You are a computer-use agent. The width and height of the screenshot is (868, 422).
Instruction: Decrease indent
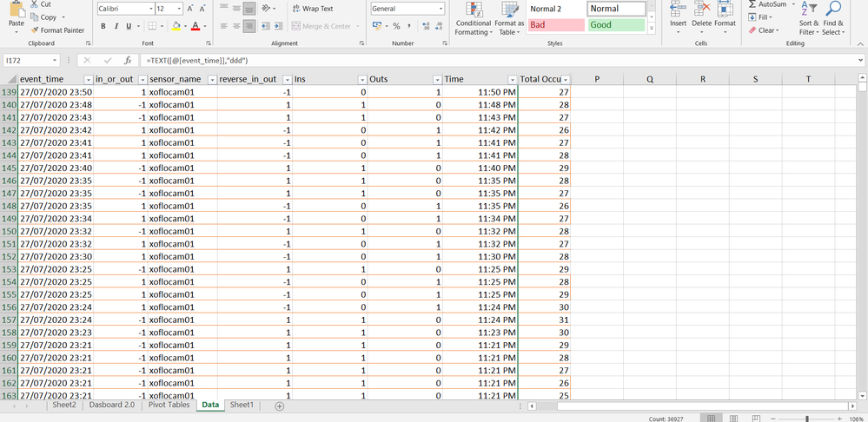pyautogui.click(x=265, y=26)
